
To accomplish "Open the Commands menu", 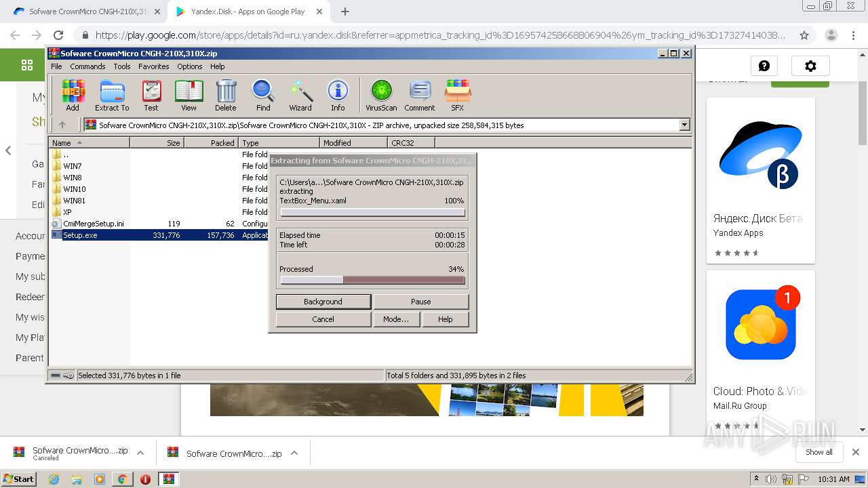I will pos(87,66).
